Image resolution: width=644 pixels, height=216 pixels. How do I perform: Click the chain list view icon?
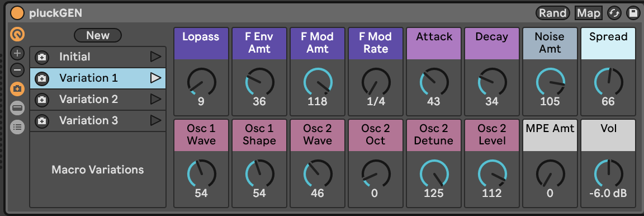click(17, 108)
